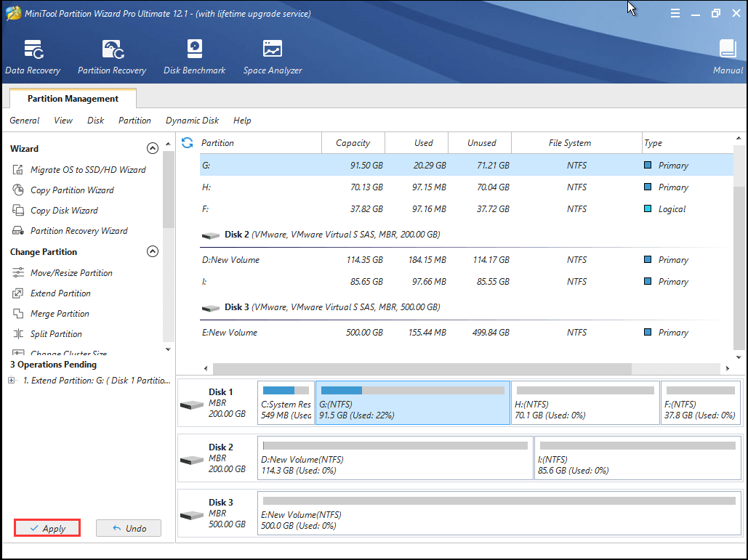Screen dimensions: 748x560
Task: Click the Move/Resize Partition icon
Action: 18,272
